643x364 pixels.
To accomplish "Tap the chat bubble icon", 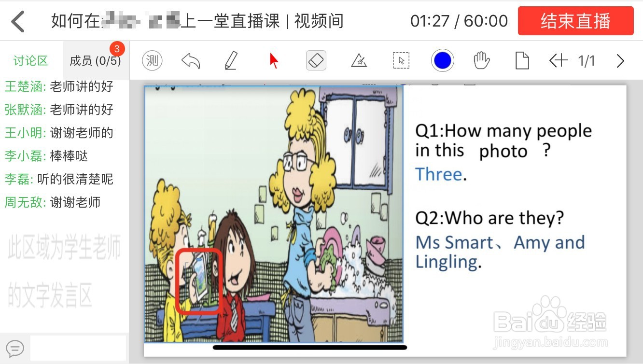I will (x=15, y=348).
